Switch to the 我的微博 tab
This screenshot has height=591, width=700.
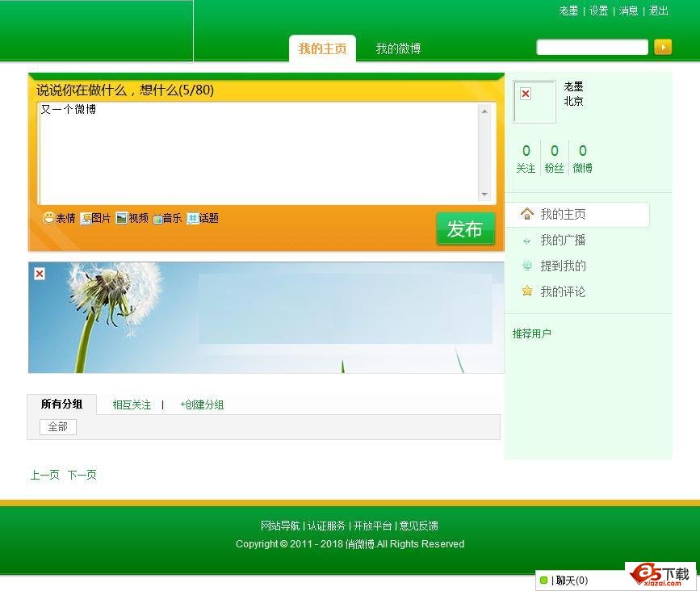[x=398, y=48]
